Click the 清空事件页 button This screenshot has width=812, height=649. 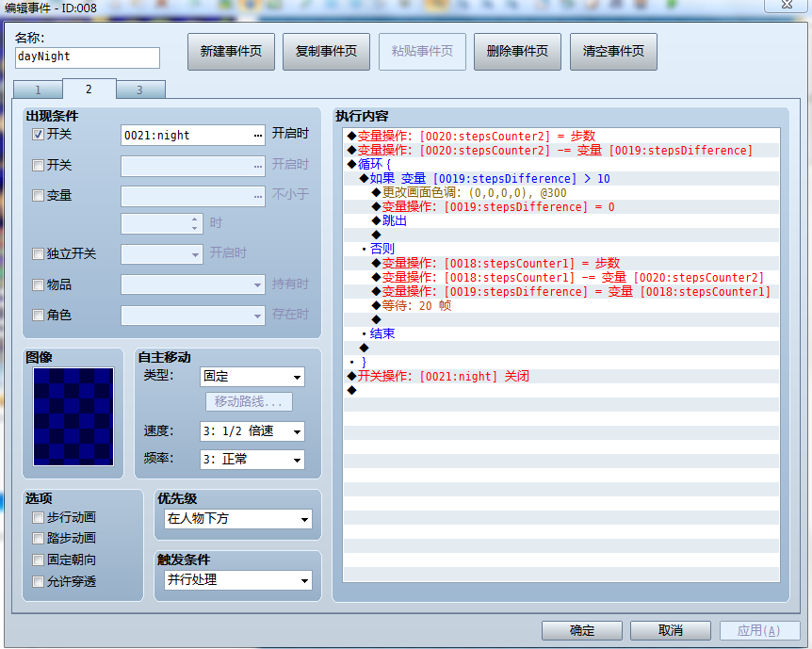point(613,51)
